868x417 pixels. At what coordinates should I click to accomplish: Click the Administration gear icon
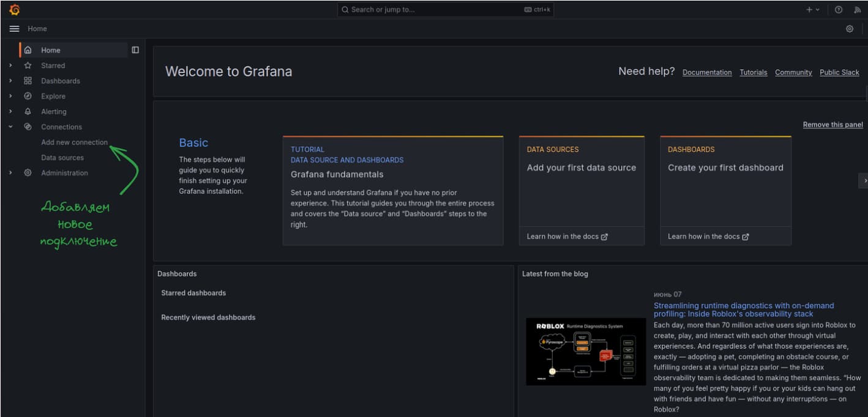click(x=28, y=172)
